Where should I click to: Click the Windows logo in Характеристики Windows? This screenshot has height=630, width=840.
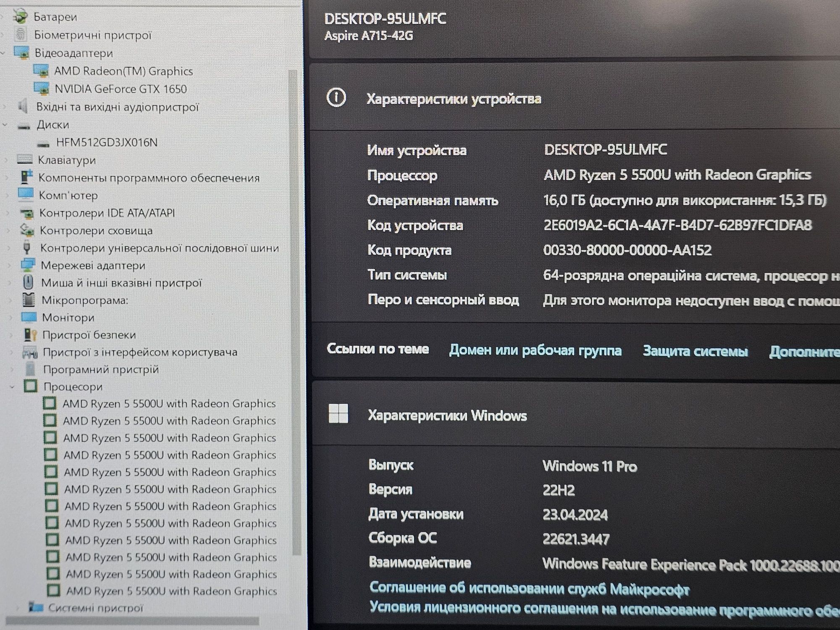tap(338, 414)
